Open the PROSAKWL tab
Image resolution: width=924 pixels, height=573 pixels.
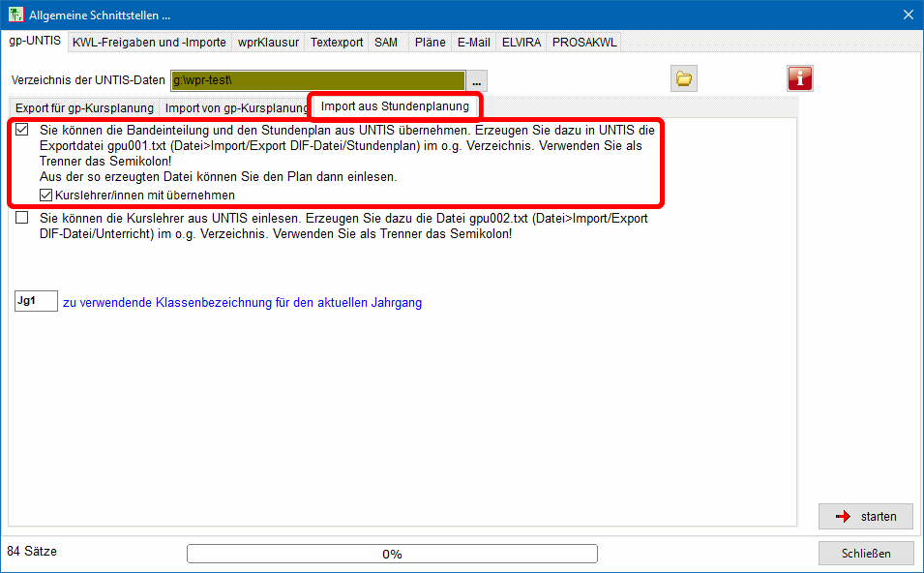click(x=583, y=43)
